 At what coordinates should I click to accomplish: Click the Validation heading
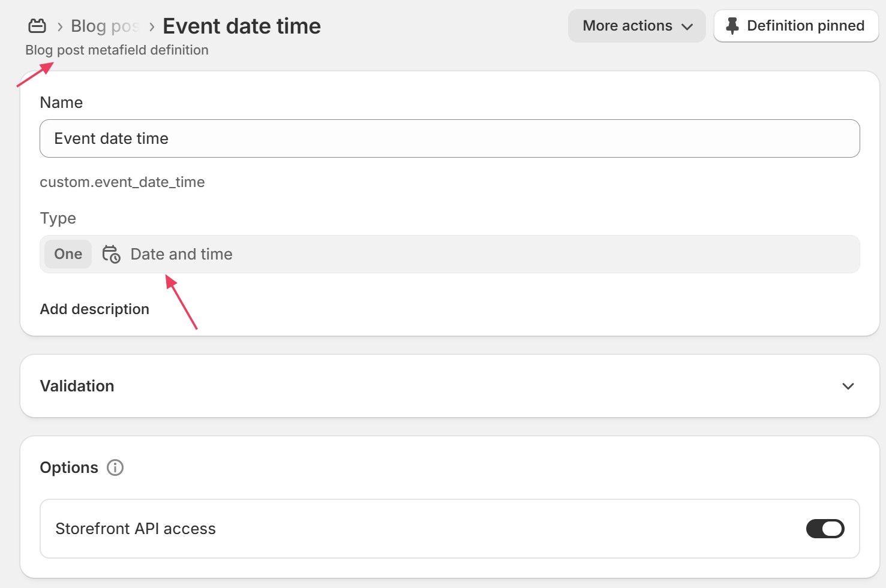pos(77,386)
